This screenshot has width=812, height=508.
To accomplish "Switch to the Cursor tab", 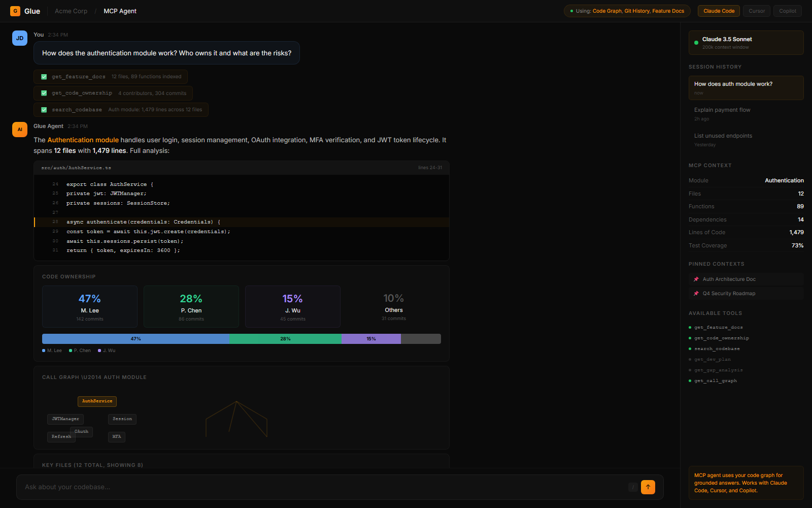I will (x=757, y=11).
